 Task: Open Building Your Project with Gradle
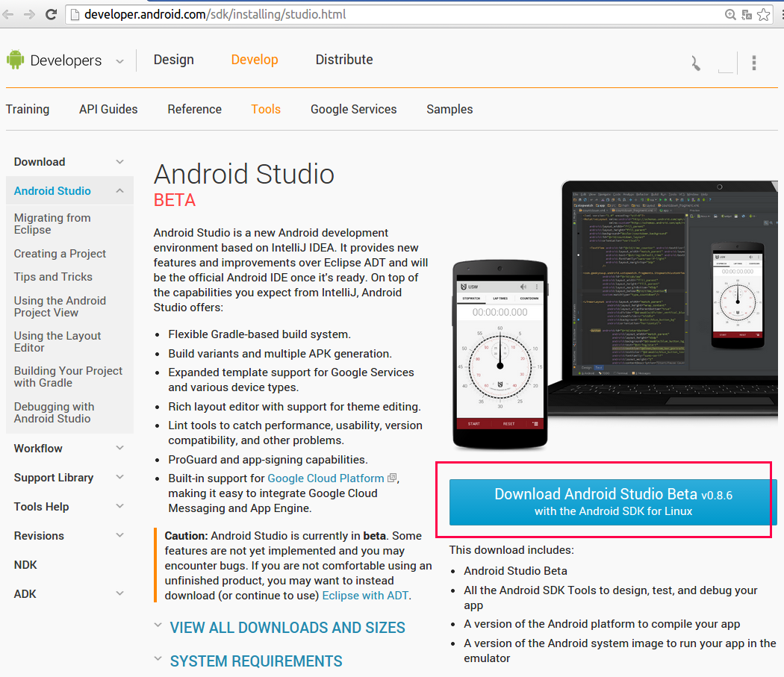click(68, 376)
